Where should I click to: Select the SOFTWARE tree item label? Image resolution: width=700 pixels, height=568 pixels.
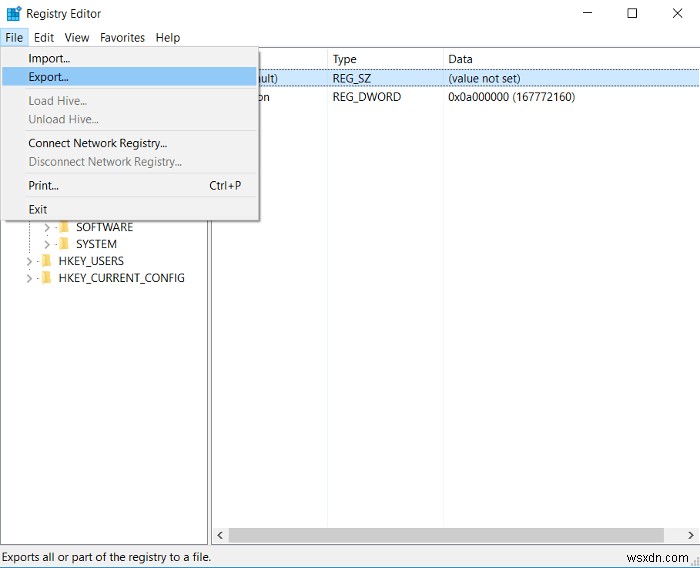tap(104, 227)
